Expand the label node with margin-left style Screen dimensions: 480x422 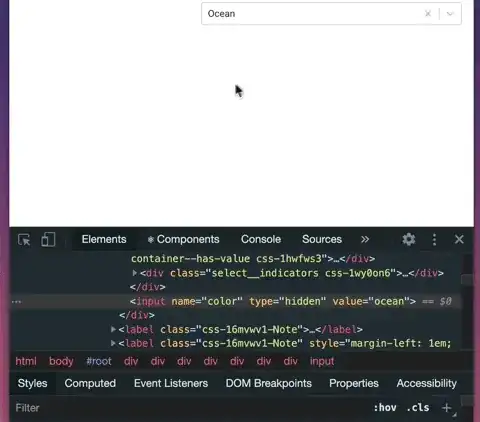tap(113, 343)
